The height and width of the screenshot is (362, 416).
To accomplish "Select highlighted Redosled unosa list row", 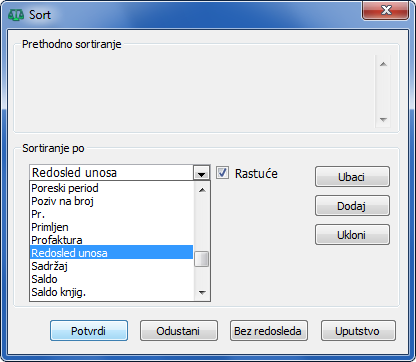I will click(112, 253).
